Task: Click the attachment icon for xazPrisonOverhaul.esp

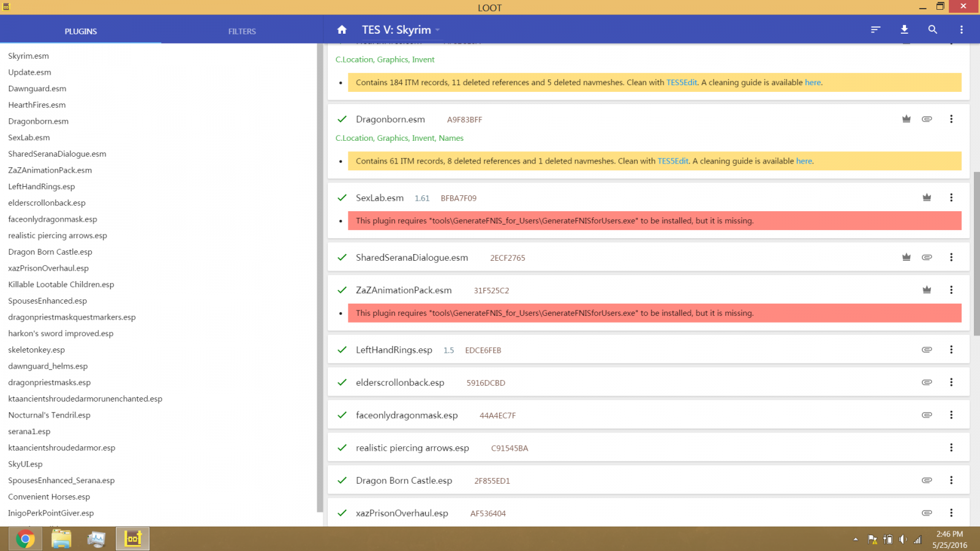Action: coord(927,513)
